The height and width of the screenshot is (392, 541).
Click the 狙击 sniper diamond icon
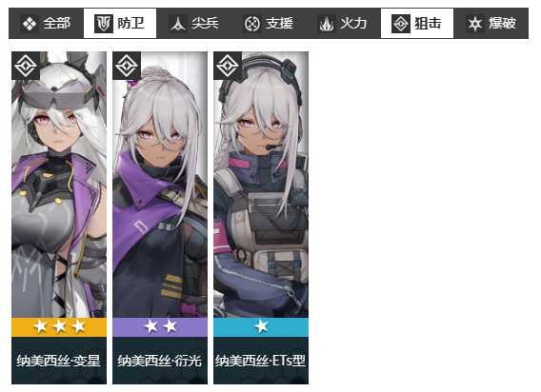pyautogui.click(x=401, y=24)
